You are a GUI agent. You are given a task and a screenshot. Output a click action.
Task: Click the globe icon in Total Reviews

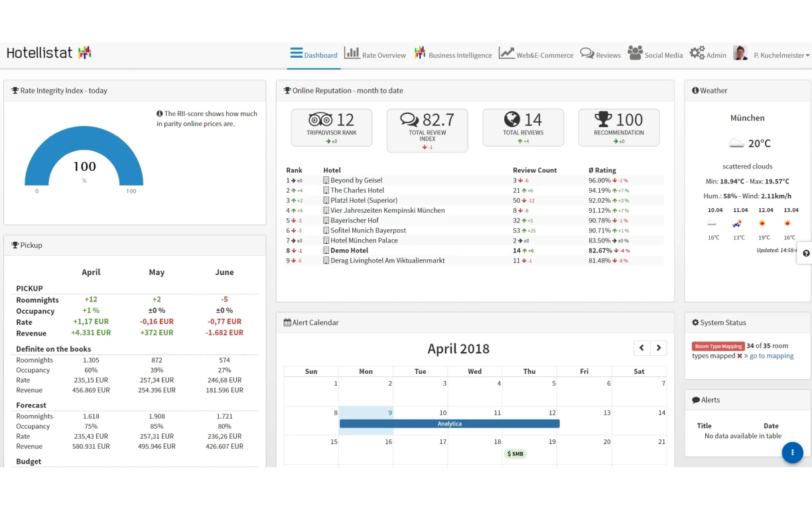(511, 119)
